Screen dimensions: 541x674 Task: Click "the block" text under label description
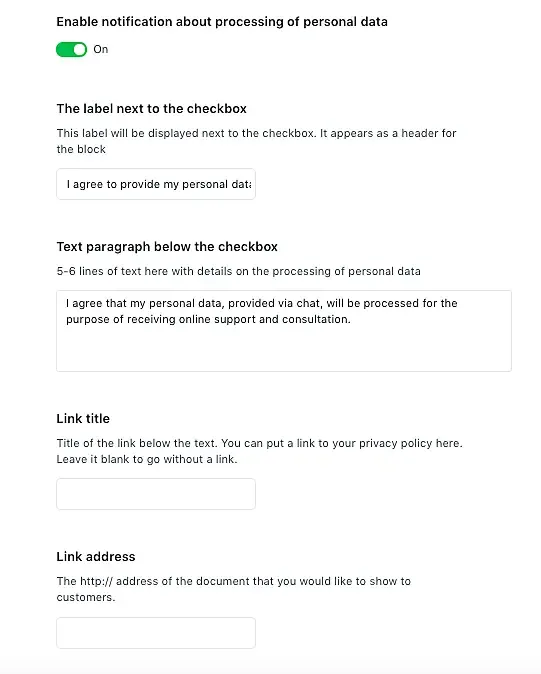81,150
